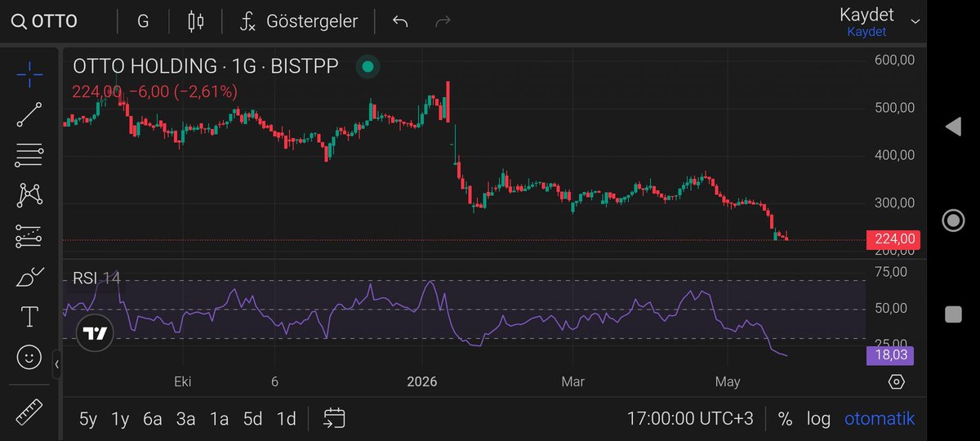Open the forecasting and measurement tool

pos(29,236)
